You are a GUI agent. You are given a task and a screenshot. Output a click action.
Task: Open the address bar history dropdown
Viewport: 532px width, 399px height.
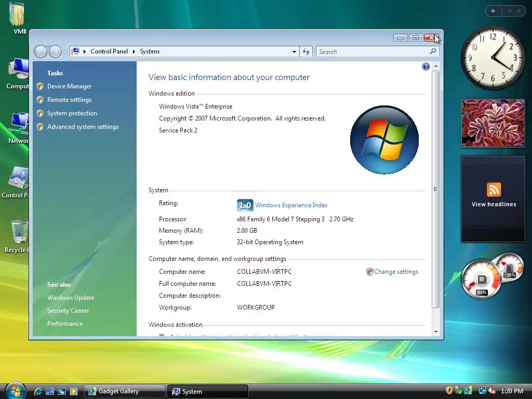tap(294, 52)
